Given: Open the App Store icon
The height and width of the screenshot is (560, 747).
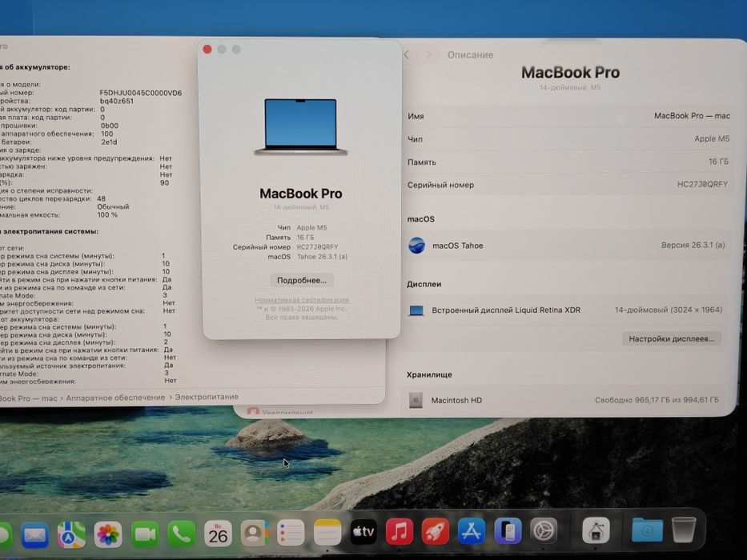Looking at the screenshot, I should [x=471, y=530].
